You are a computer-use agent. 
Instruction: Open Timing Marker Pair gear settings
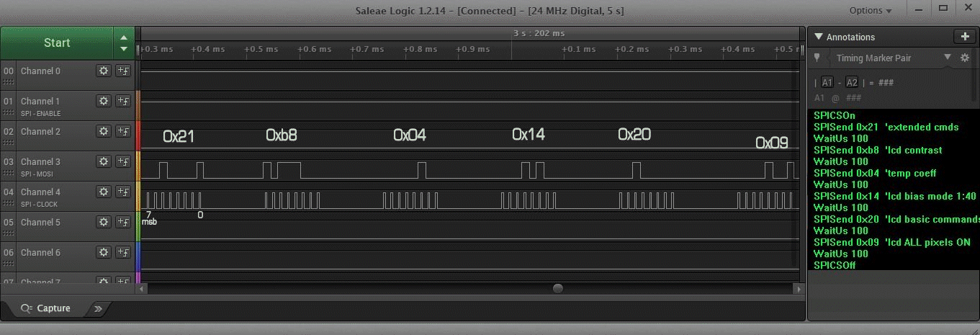tap(965, 58)
